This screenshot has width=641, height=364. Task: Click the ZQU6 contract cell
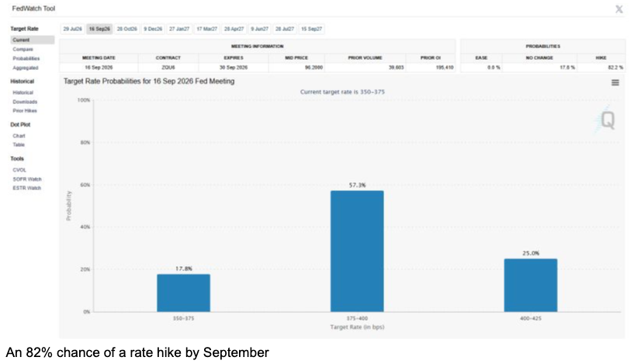point(168,68)
